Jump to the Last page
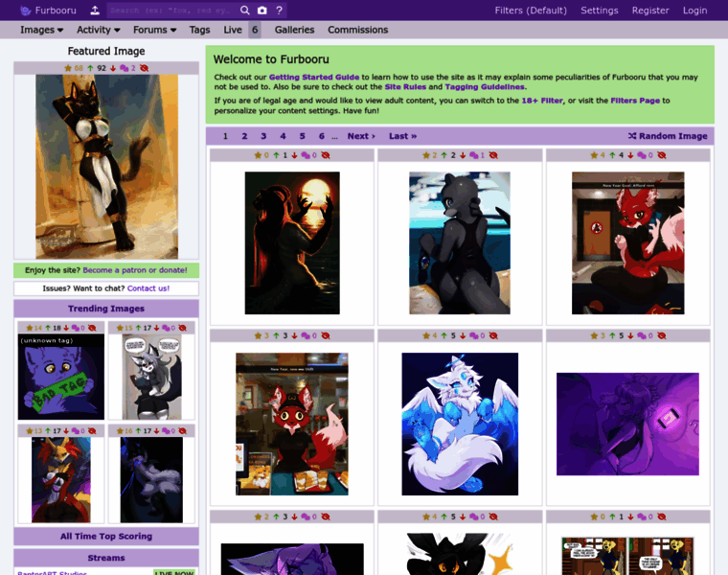The height and width of the screenshot is (575, 728). [x=402, y=136]
